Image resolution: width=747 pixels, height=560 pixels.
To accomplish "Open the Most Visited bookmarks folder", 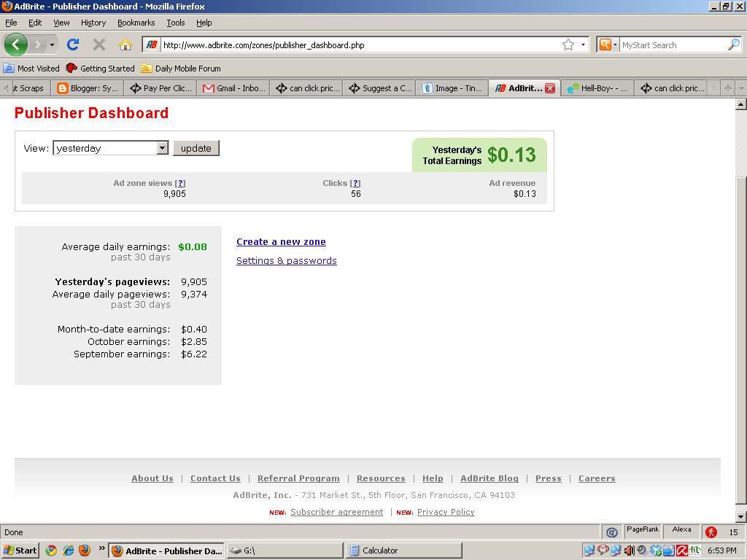I will tap(32, 69).
